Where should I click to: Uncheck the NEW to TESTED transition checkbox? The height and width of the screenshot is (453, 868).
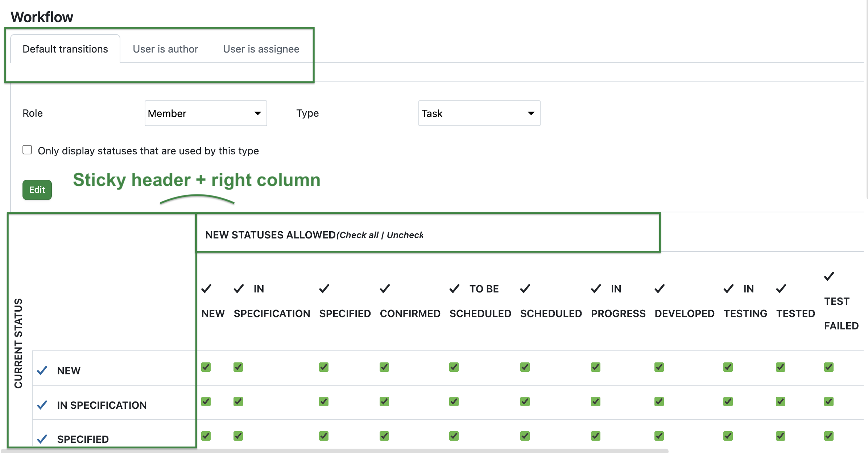point(781,367)
